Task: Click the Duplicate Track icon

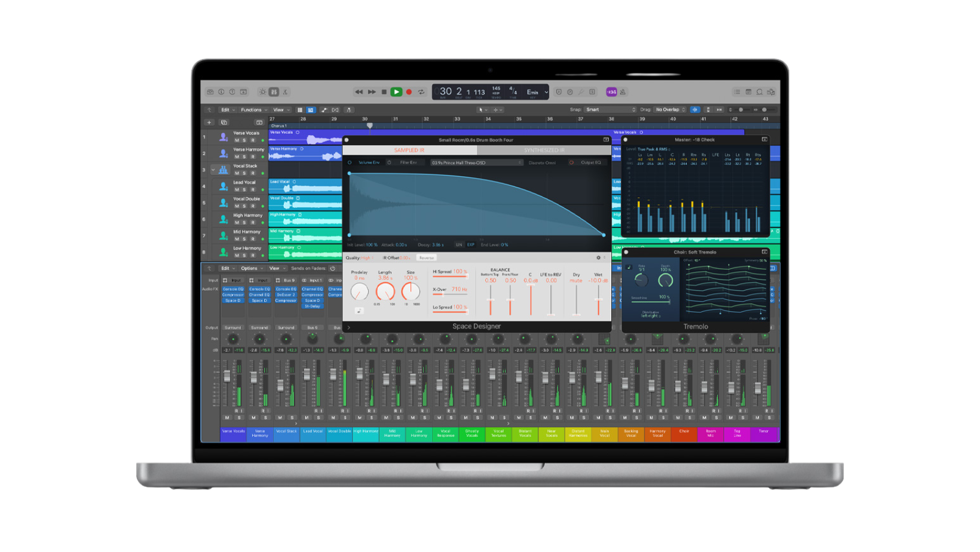Action: 224,122
